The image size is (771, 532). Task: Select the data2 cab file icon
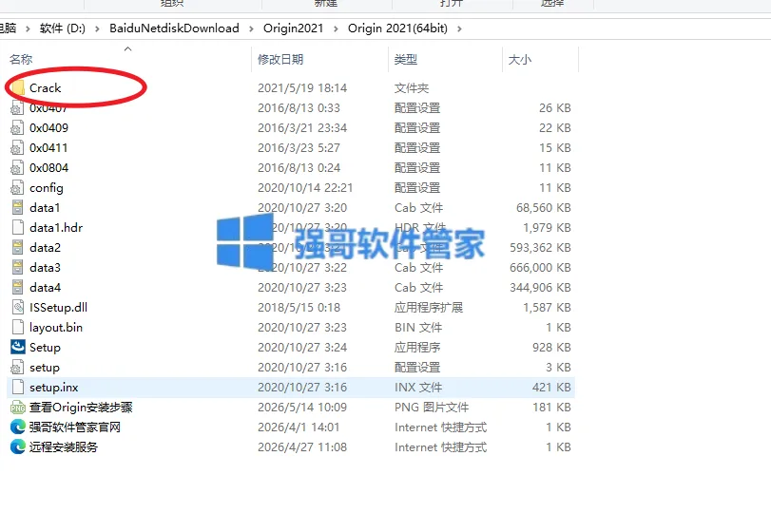(17, 248)
